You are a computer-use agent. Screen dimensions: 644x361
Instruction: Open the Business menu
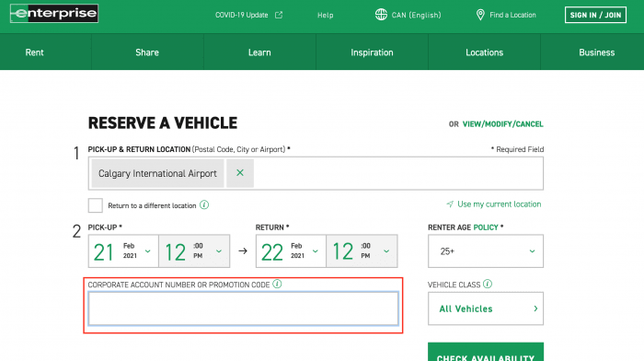[x=597, y=52]
